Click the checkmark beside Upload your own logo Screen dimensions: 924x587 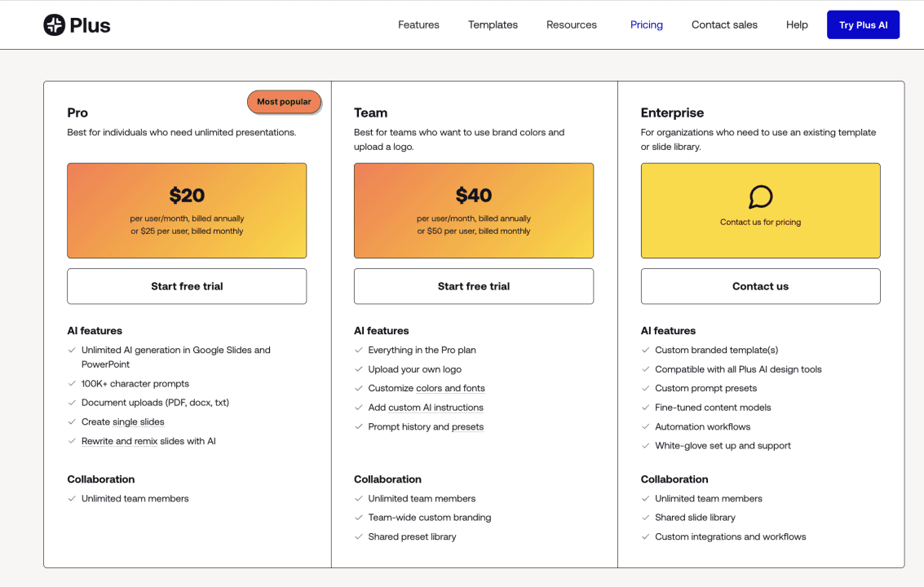pos(358,369)
